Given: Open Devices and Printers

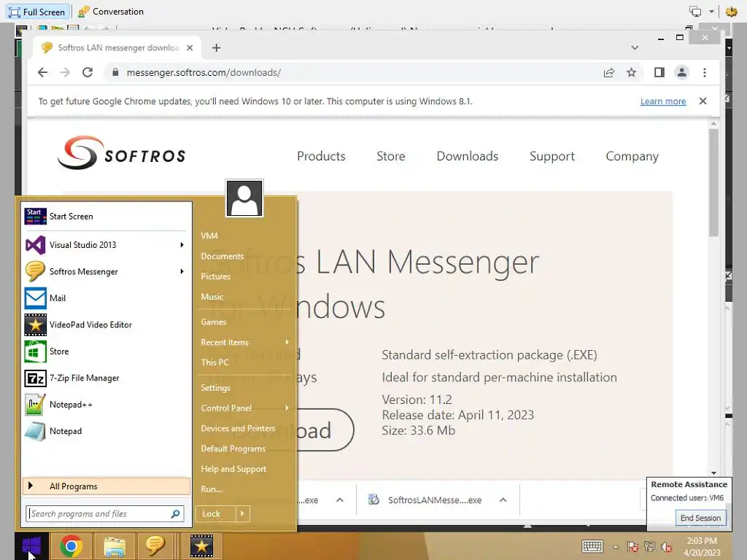Looking at the screenshot, I should coord(238,428).
